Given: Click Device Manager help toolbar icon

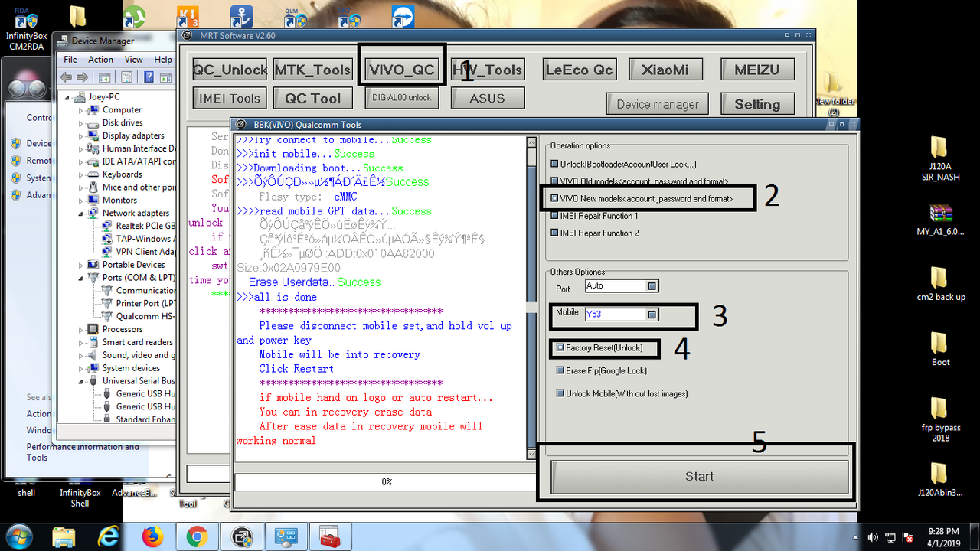Looking at the screenshot, I should (x=148, y=77).
